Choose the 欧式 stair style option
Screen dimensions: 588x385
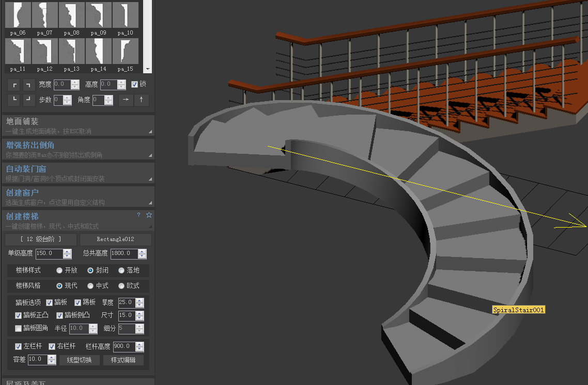121,286
